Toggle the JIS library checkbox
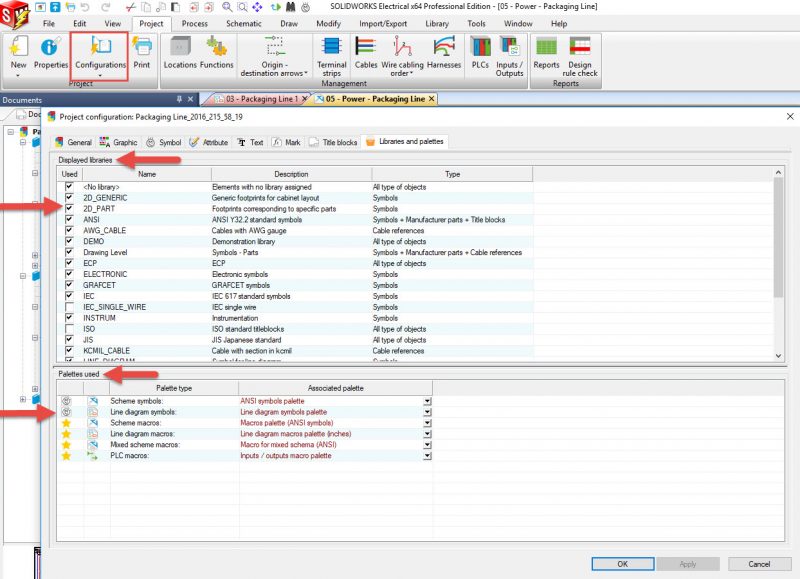The height and width of the screenshot is (579, 800). click(x=69, y=339)
